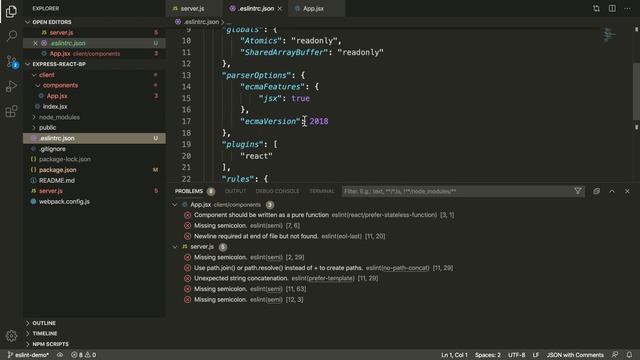Image resolution: width=640 pixels, height=360 pixels.
Task: Change indentation via Spaces: 2
Action: pos(487,355)
